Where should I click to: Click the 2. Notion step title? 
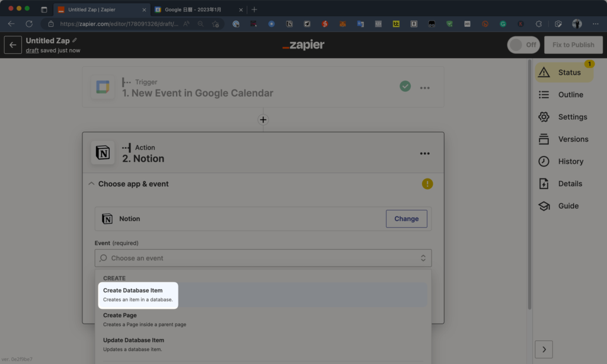143,158
